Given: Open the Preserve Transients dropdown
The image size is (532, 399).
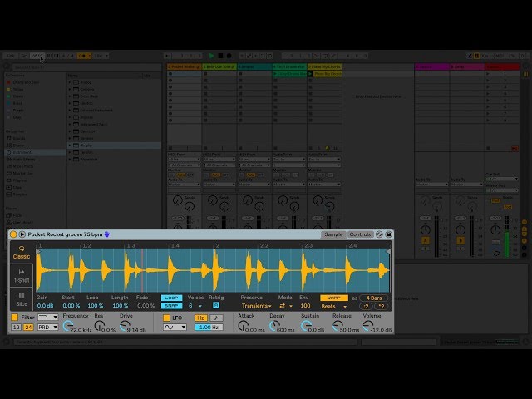Looking at the screenshot, I should [x=257, y=306].
